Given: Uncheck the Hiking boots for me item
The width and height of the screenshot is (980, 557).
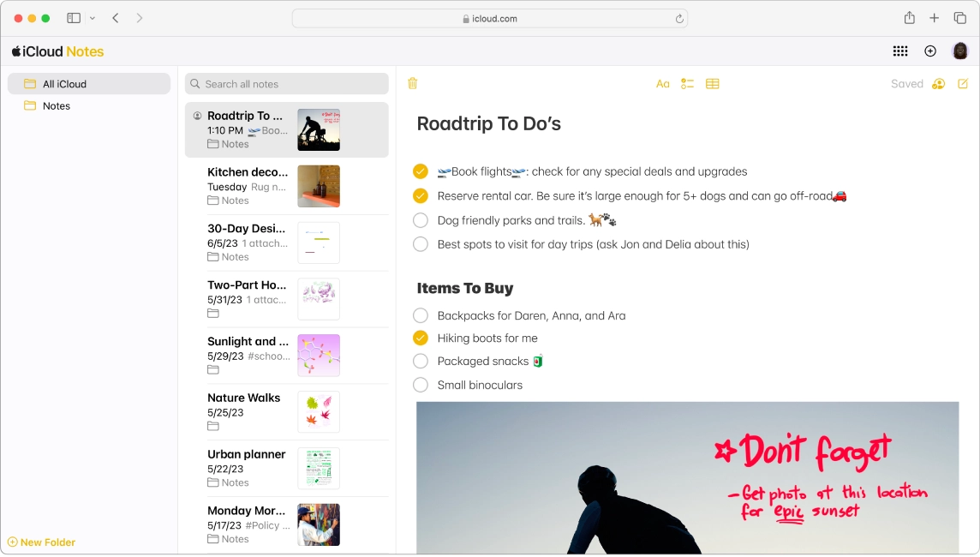Looking at the screenshot, I should (x=421, y=338).
